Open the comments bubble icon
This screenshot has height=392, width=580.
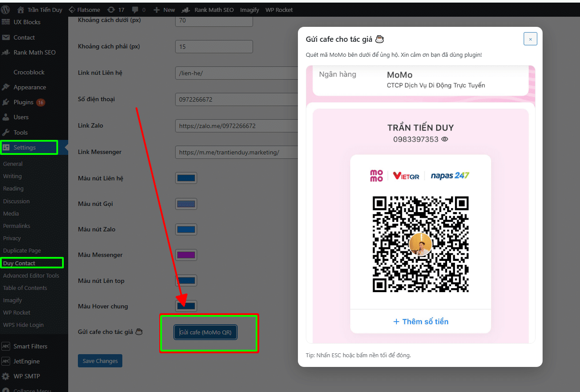point(136,10)
